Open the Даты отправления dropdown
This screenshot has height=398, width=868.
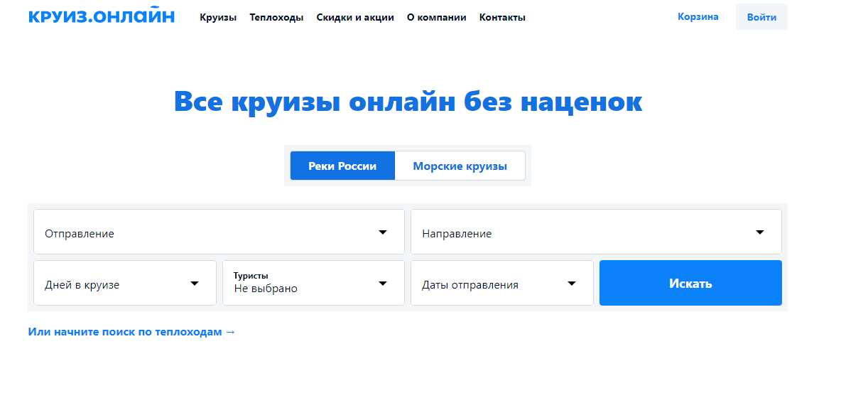(501, 283)
